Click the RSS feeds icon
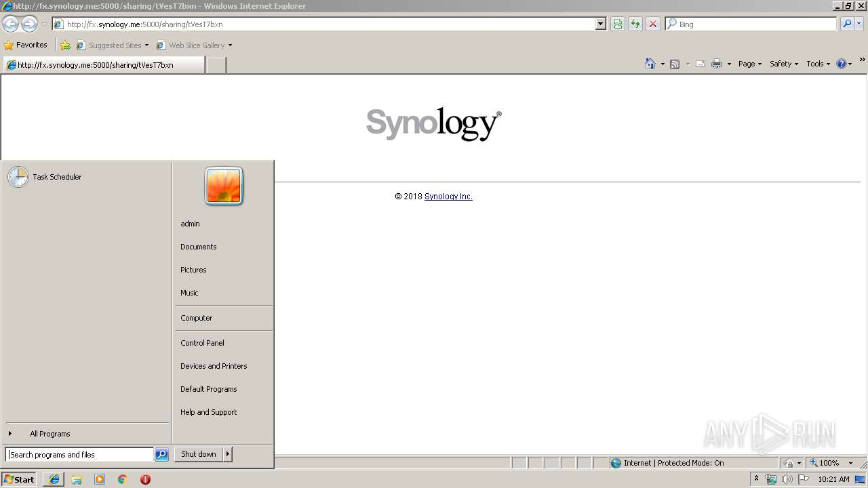The height and width of the screenshot is (488, 868). (675, 64)
